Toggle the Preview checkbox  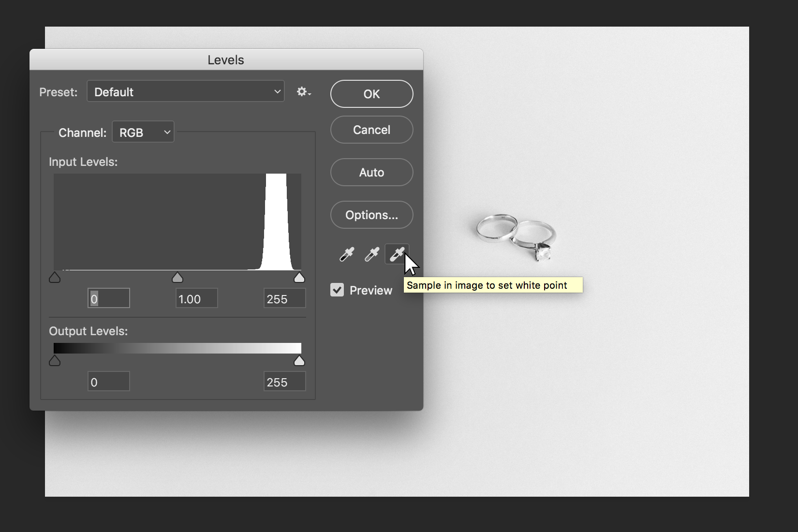[337, 290]
